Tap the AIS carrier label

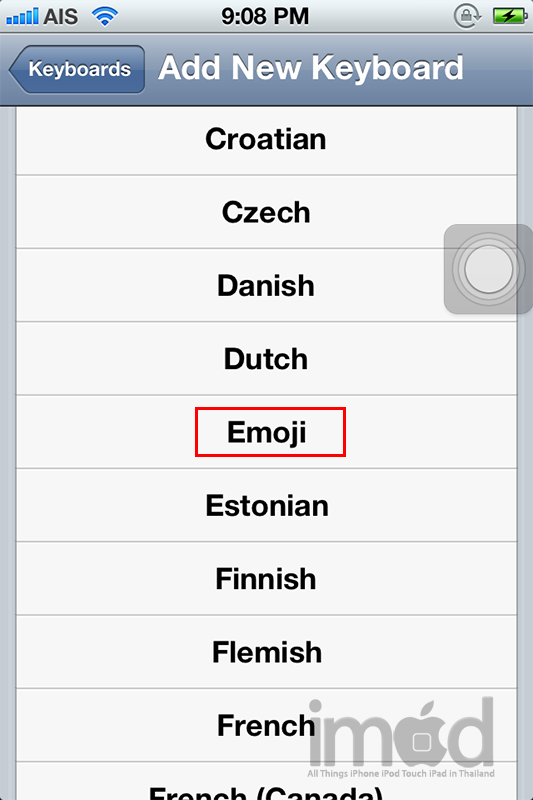(61, 17)
